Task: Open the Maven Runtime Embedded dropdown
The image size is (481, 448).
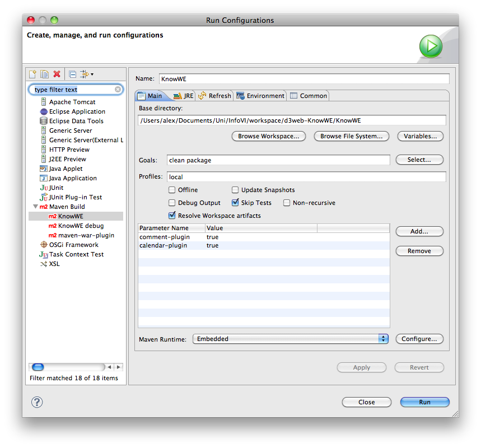Action: (290, 339)
